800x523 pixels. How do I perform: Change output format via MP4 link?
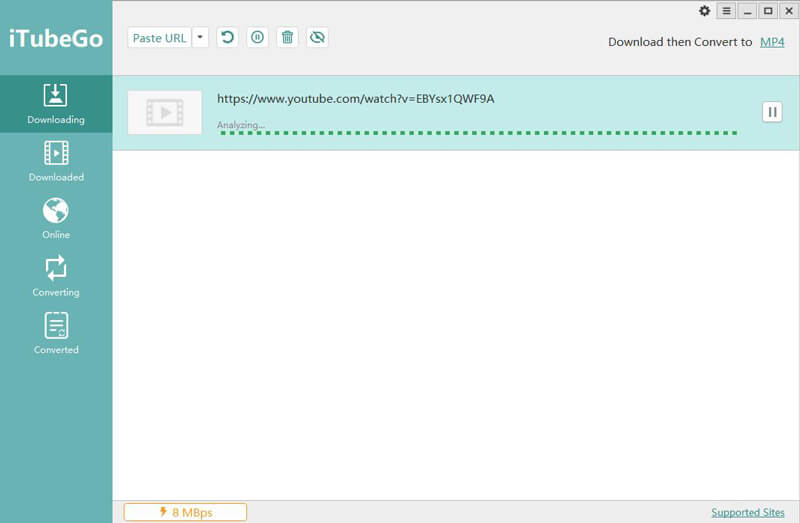(x=772, y=42)
